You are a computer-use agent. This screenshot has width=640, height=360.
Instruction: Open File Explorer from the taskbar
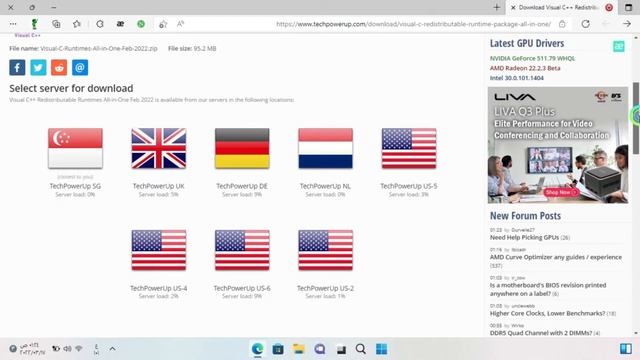[299, 349]
